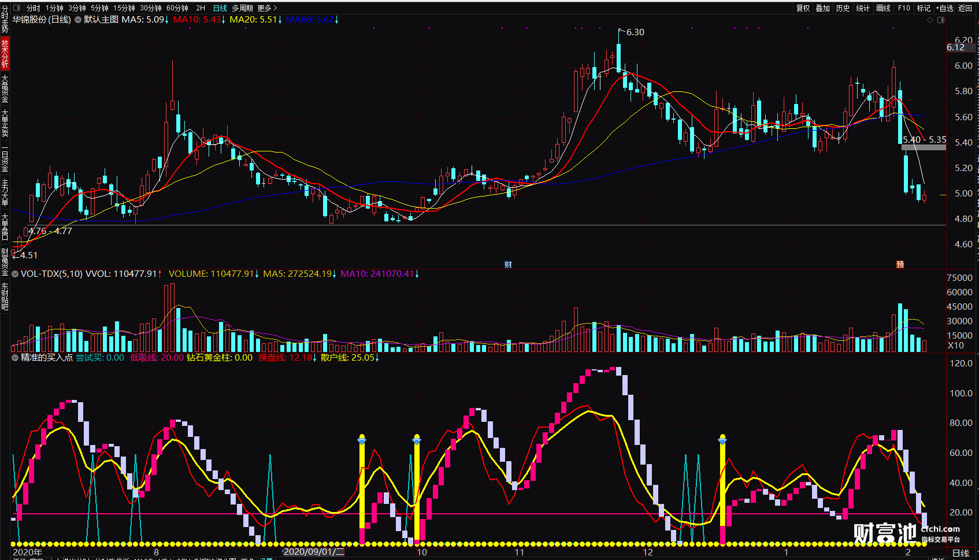The image size is (979, 560).
Task: Click the 标记 mark button
Action: 924,8
